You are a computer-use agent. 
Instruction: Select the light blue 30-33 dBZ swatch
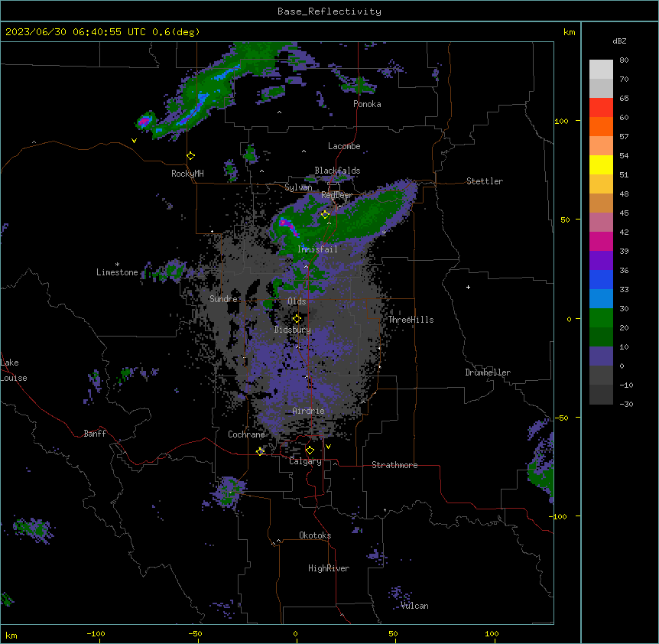tap(601, 298)
